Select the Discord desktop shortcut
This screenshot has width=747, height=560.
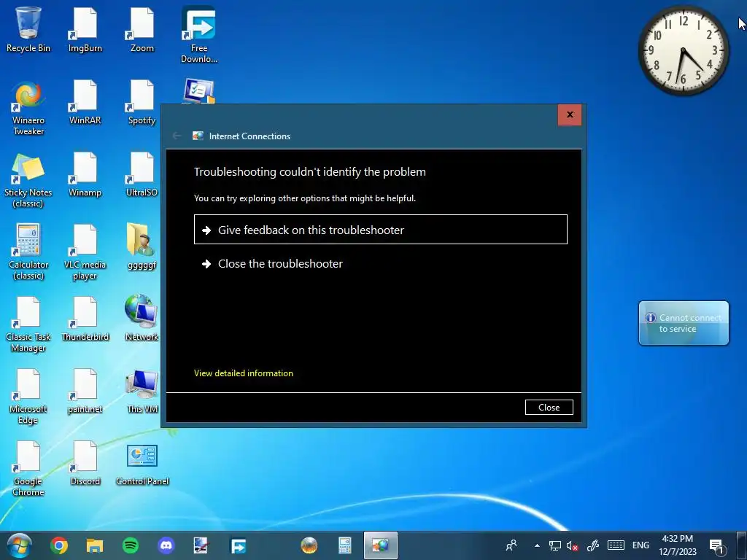[x=85, y=464]
